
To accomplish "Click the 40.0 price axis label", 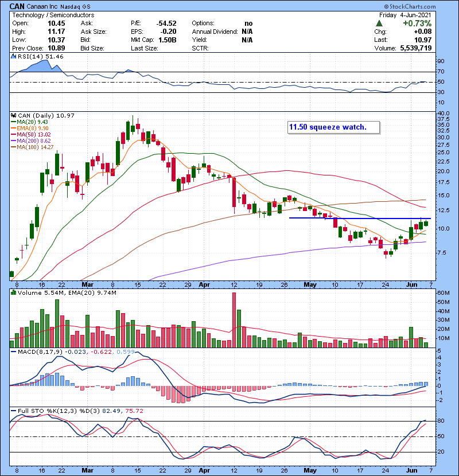I will click(443, 114).
